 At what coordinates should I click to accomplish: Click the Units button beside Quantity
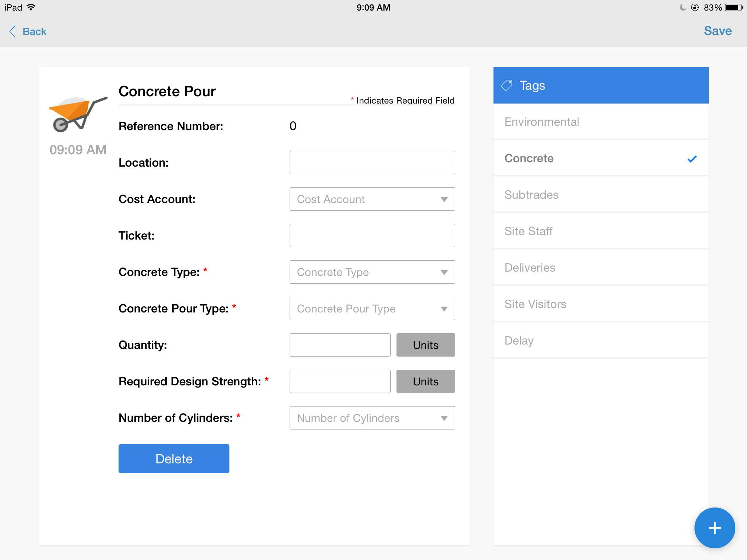(x=425, y=345)
